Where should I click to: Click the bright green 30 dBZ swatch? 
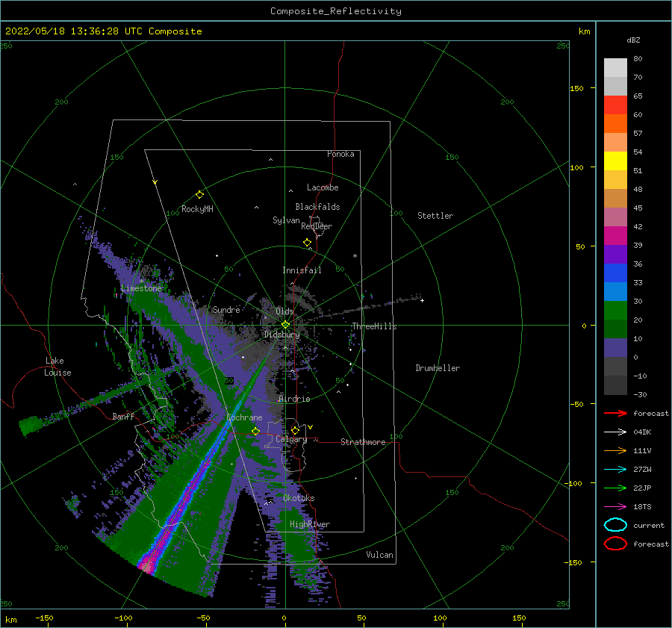tap(615, 310)
